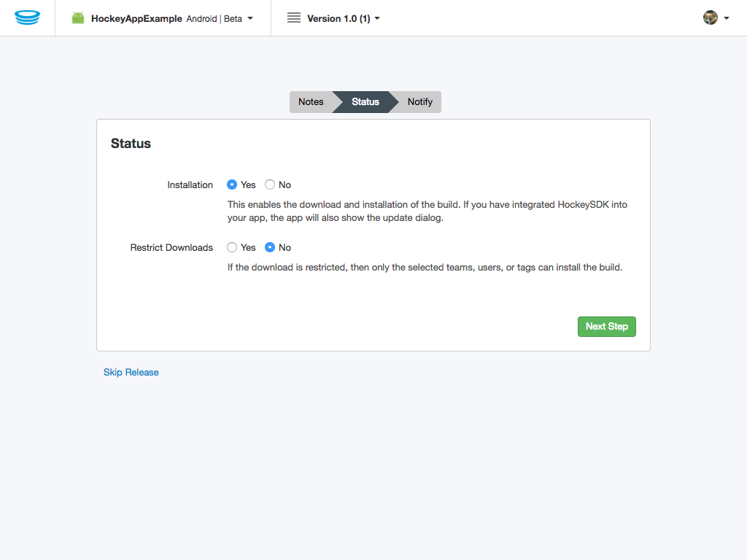The image size is (747, 560).
Task: Switch to the Notify step tab
Action: coord(419,102)
